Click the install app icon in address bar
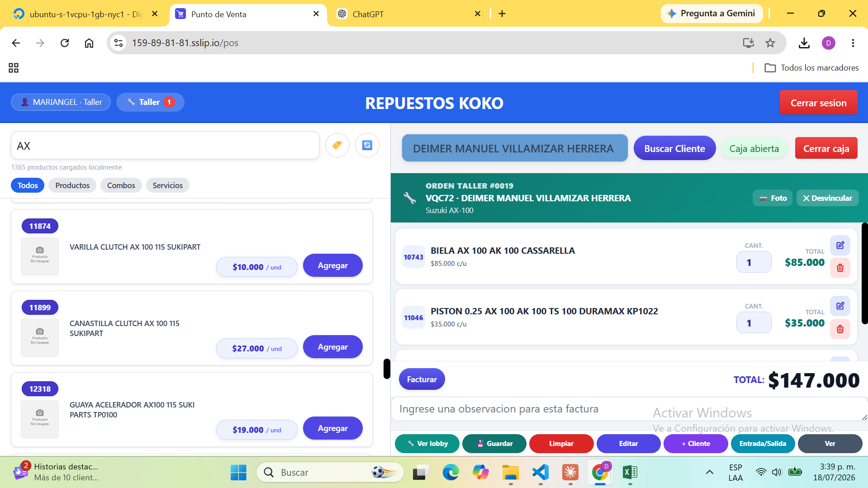 (748, 43)
